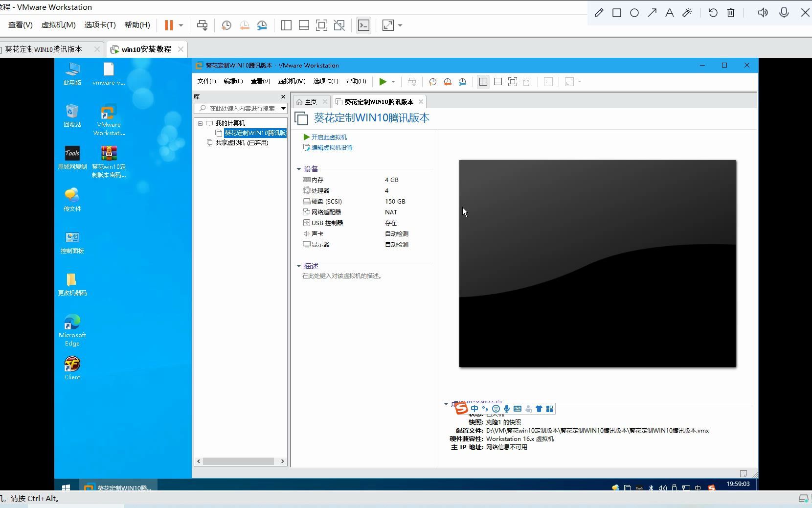The image size is (812, 508).
Task: Click the VM preview screen thumbnail
Action: tap(597, 263)
